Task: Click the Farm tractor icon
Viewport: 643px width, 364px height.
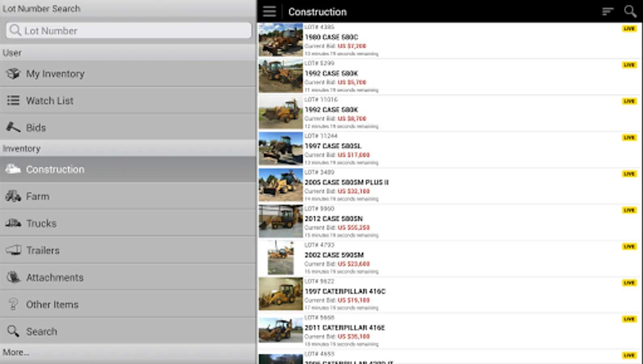Action: [13, 196]
